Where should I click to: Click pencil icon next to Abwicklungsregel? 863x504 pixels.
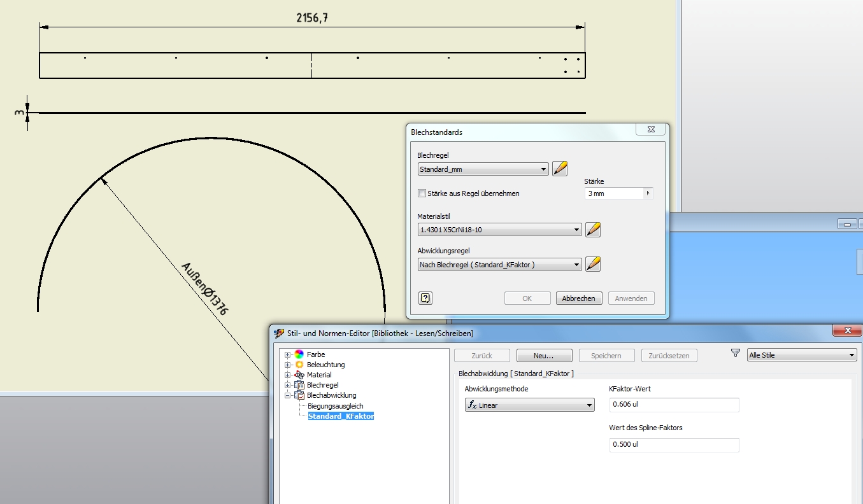[593, 264]
